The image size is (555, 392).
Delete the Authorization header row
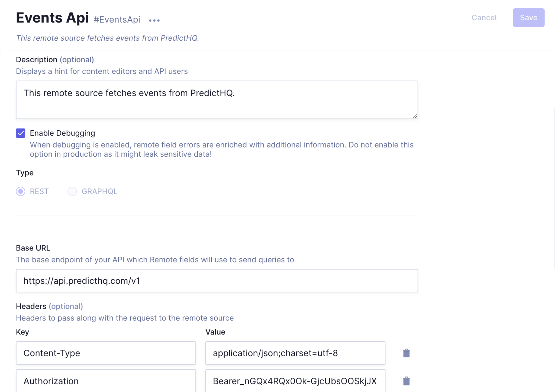pos(406,381)
